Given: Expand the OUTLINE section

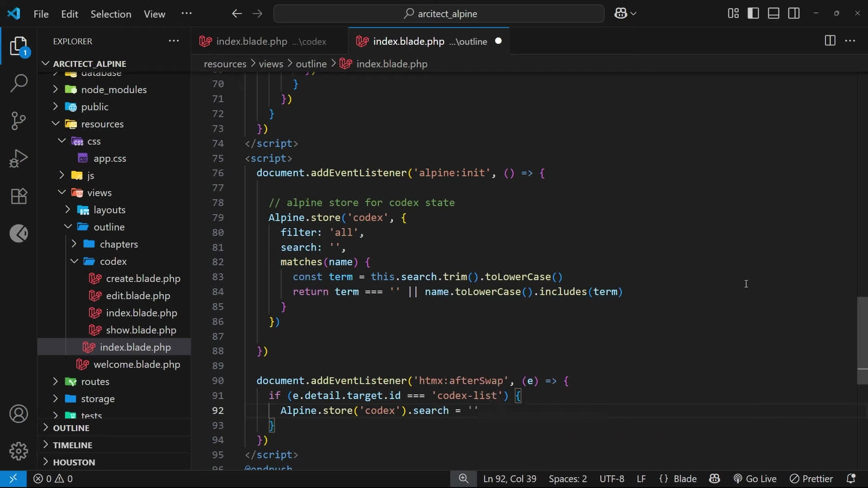Looking at the screenshot, I should point(71,427).
